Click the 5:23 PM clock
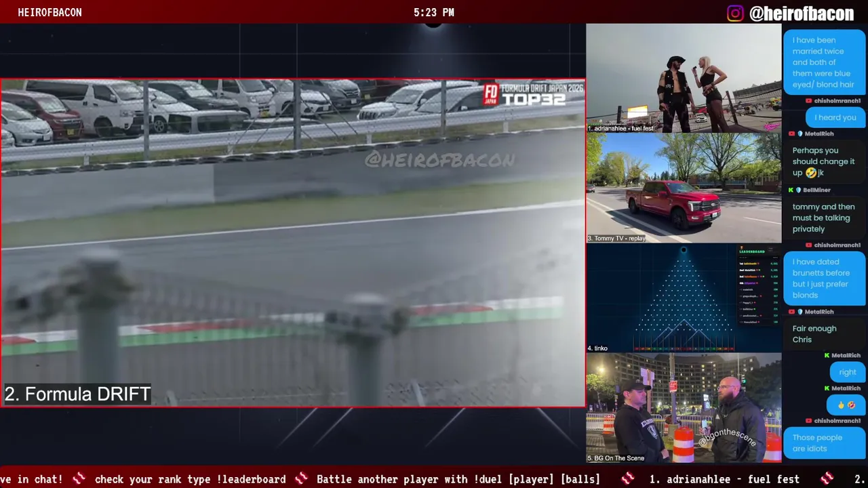Image resolution: width=868 pixels, height=488 pixels. (434, 12)
